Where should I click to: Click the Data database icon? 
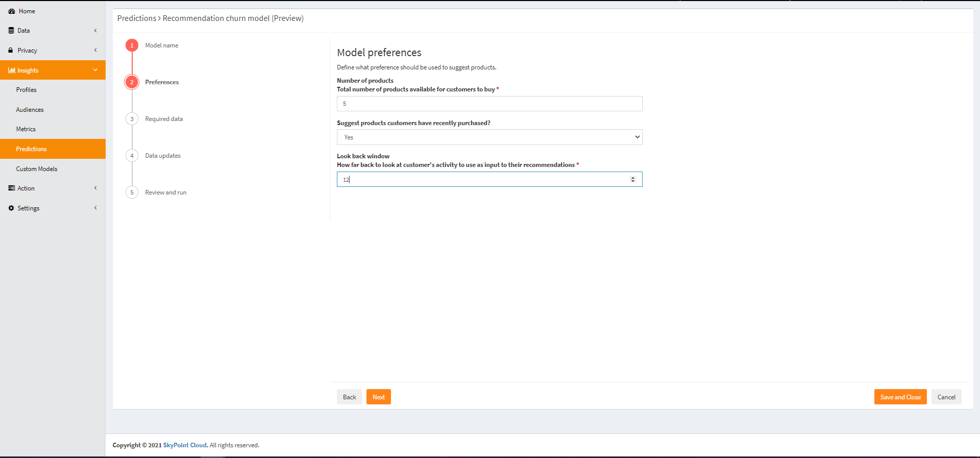11,31
